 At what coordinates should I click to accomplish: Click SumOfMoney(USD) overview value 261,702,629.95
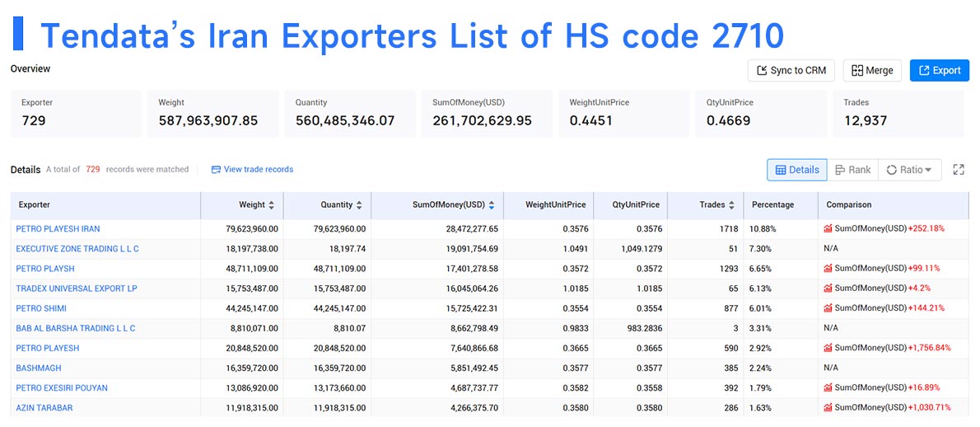pos(482,120)
